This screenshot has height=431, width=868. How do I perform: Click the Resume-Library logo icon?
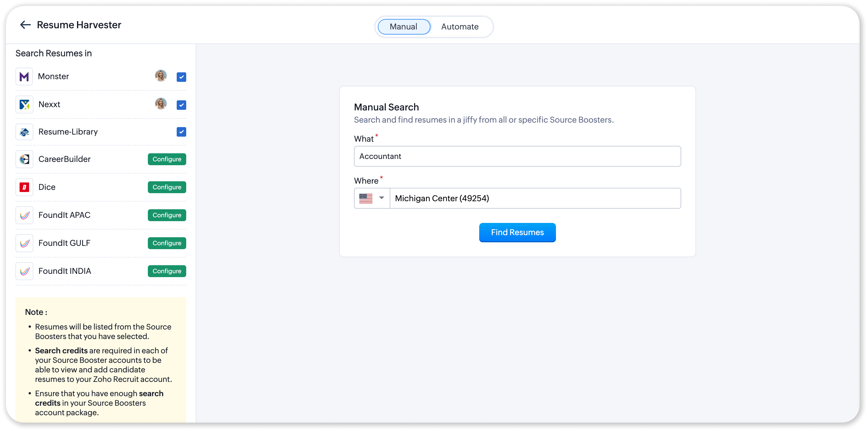pyautogui.click(x=24, y=132)
